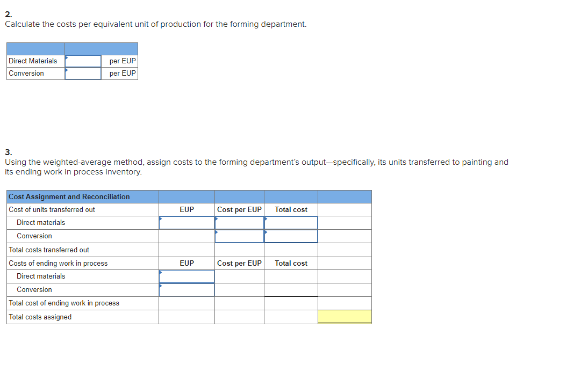Screen dimensions: 588x372
Task: Select the Conversion Total cost entry field
Action: pyautogui.click(x=291, y=236)
